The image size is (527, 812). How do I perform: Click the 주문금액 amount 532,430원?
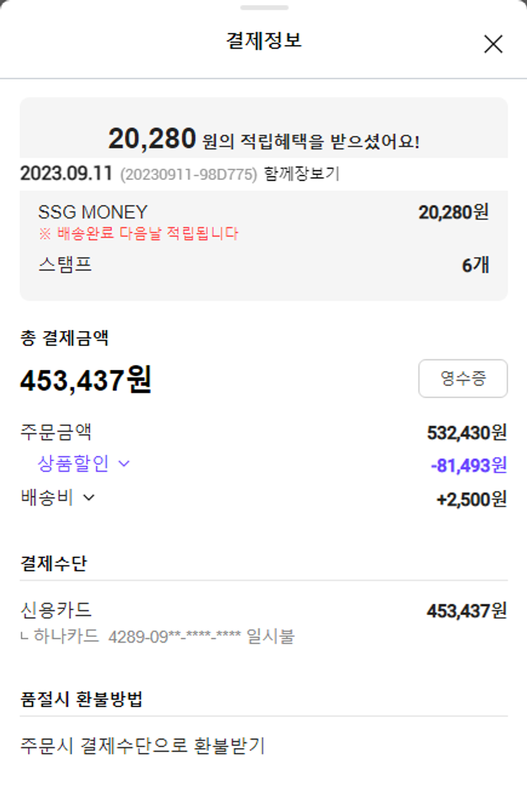[467, 432]
